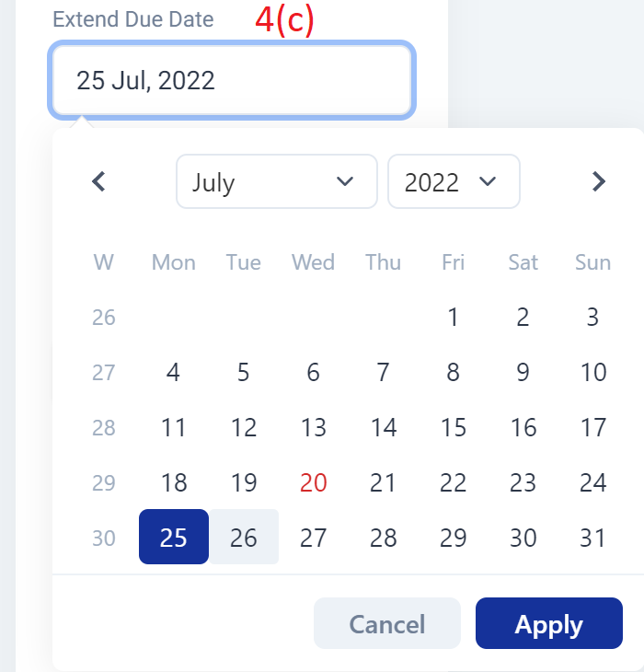Apply the selected date
The width and height of the screenshot is (644, 672).
[x=549, y=623]
